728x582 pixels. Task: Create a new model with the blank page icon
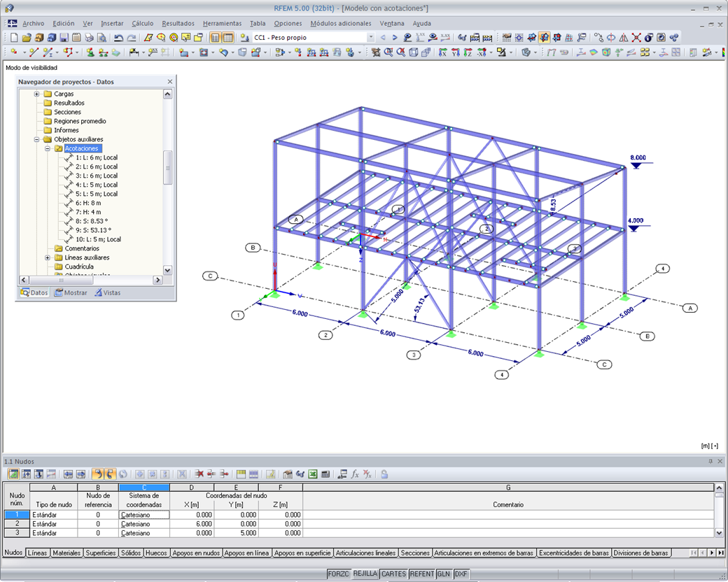click(14, 38)
